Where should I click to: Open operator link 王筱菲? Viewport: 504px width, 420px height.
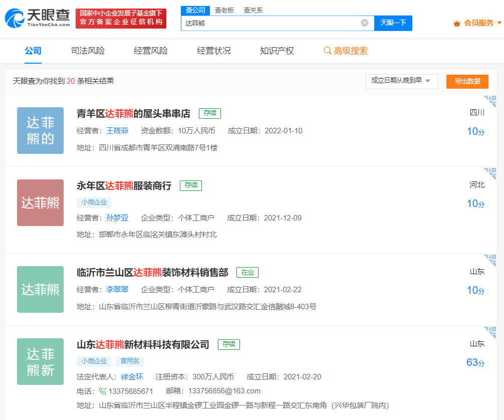(x=117, y=131)
